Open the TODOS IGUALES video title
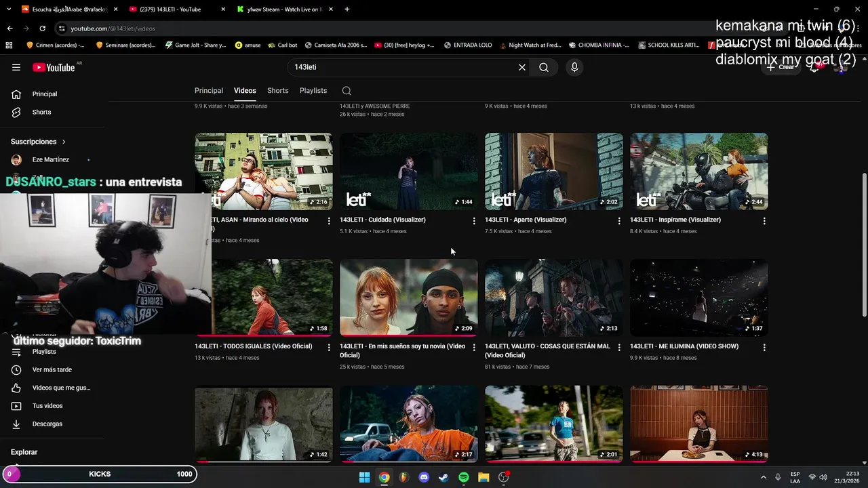This screenshot has width=868, height=488. [254, 346]
